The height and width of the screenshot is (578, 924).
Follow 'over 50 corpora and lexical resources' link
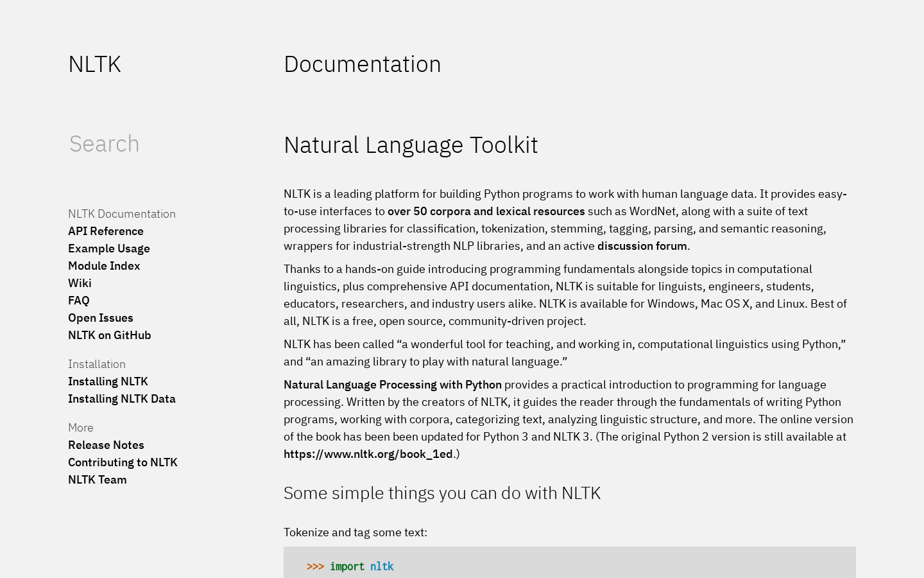click(x=486, y=211)
